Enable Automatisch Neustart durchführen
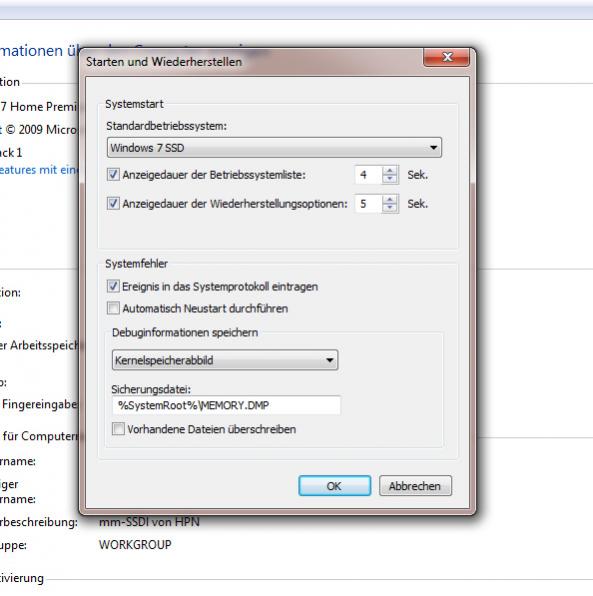Image resolution: width=593 pixels, height=596 pixels. (113, 308)
